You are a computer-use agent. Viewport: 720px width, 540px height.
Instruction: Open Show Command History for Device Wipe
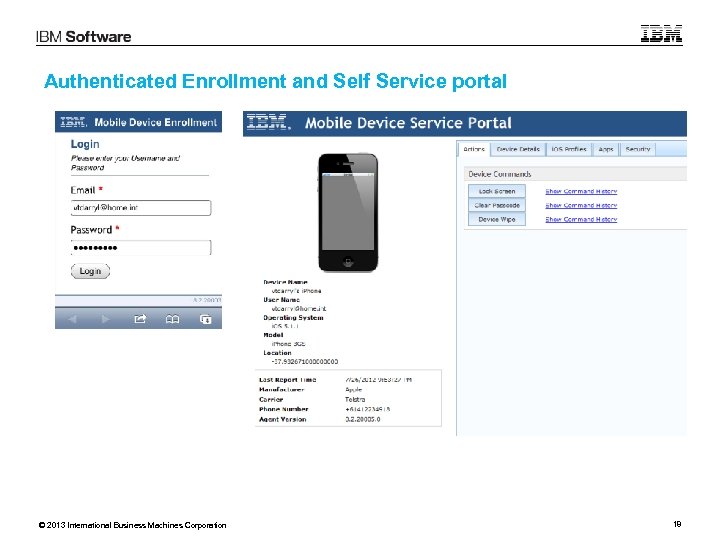(x=581, y=219)
